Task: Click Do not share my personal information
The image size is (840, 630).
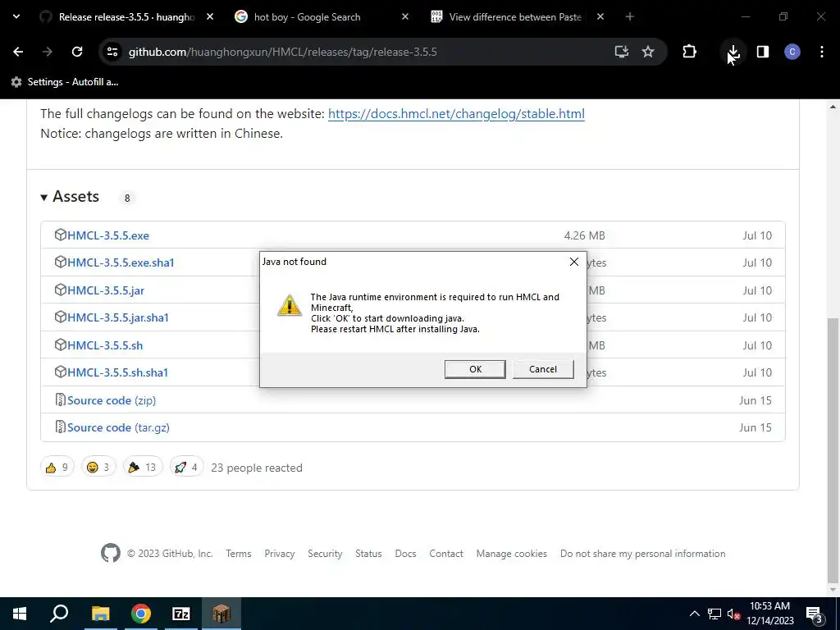Action: point(643,554)
